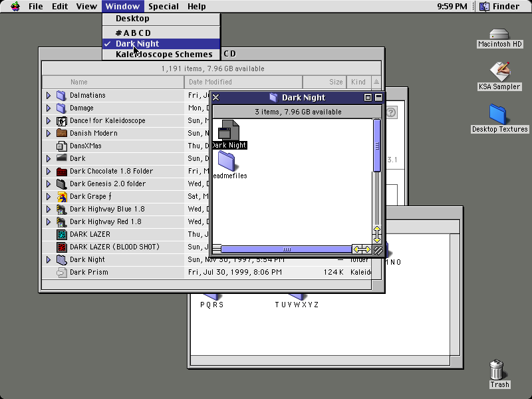Click the Dance! for Kaleidoscope icon
The image size is (532, 399).
tap(61, 121)
